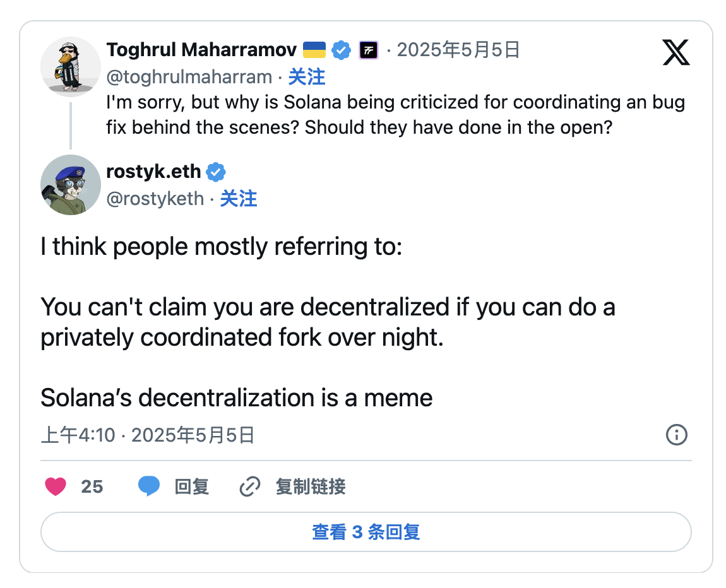Click Toghrul Maharramov's verified badge
726x588 pixels.
(x=342, y=50)
